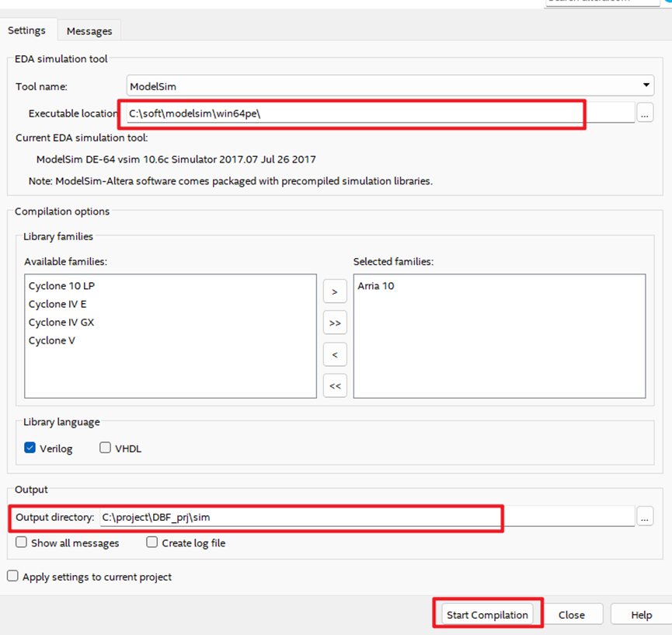Select Cyclone IV GX in available families

[x=61, y=323]
